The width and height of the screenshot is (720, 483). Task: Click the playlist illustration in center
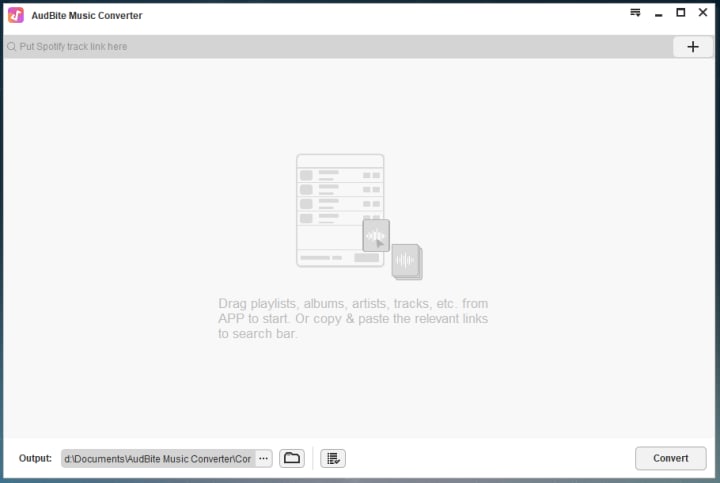point(359,217)
